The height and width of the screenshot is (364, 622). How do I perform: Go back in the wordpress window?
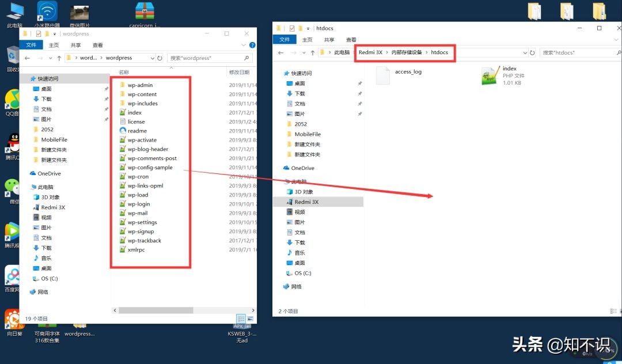click(x=28, y=58)
